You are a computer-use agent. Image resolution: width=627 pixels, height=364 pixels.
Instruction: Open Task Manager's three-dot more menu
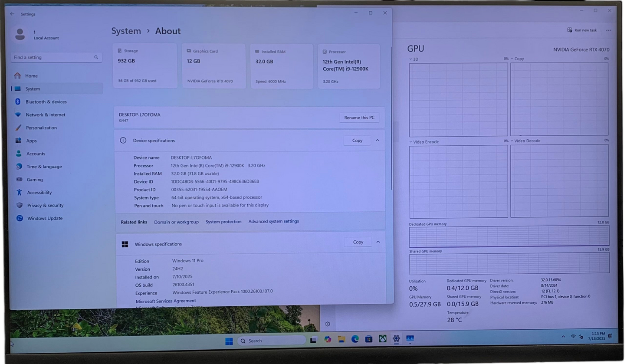coord(609,30)
